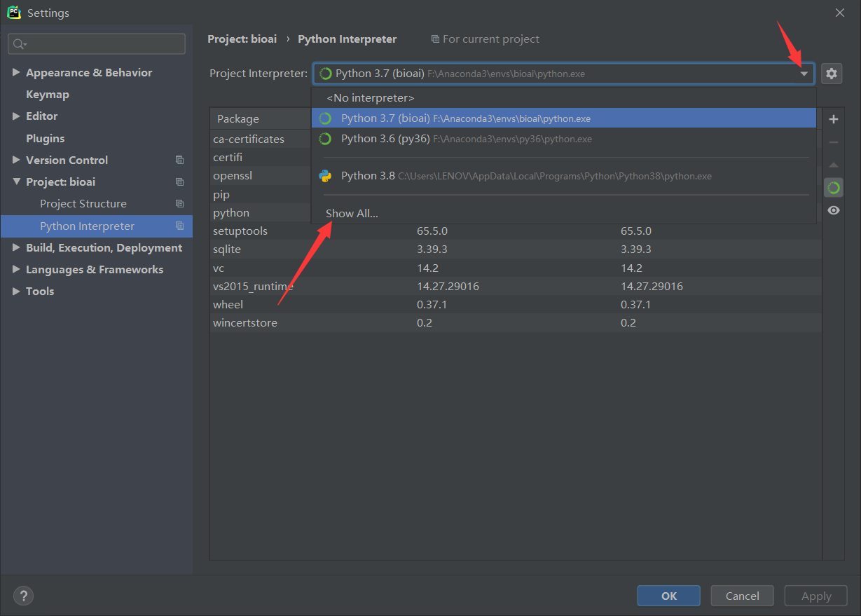Viewport: 861px width, 616px height.
Task: Expand Build, Execution, Deployment section
Action: click(16, 247)
